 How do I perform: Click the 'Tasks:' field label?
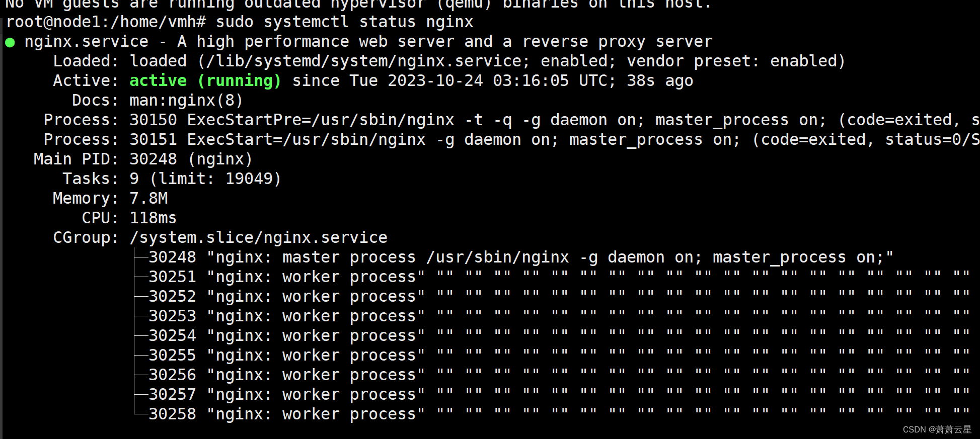click(91, 179)
